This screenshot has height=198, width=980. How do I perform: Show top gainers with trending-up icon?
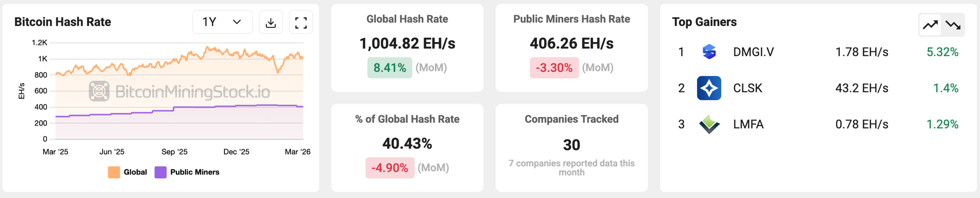930,25
